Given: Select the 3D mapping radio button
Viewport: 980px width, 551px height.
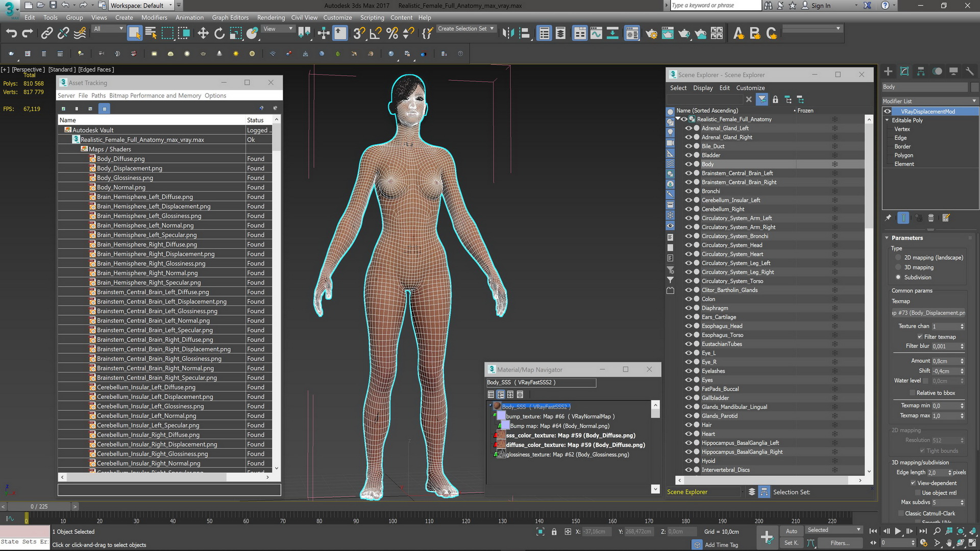Looking at the screenshot, I should [x=898, y=267].
